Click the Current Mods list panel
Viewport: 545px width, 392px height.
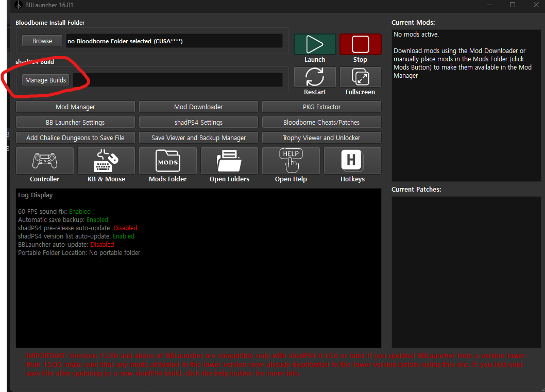click(x=466, y=106)
